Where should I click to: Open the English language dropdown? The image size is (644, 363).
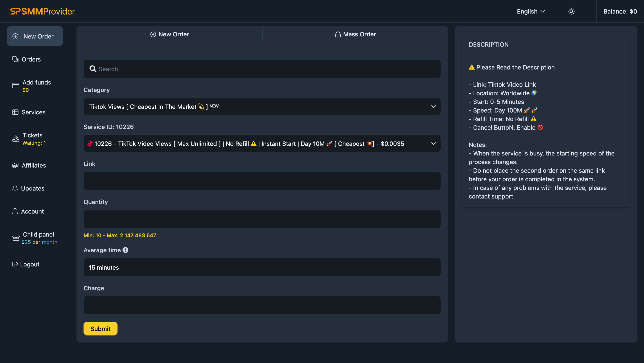(x=531, y=11)
